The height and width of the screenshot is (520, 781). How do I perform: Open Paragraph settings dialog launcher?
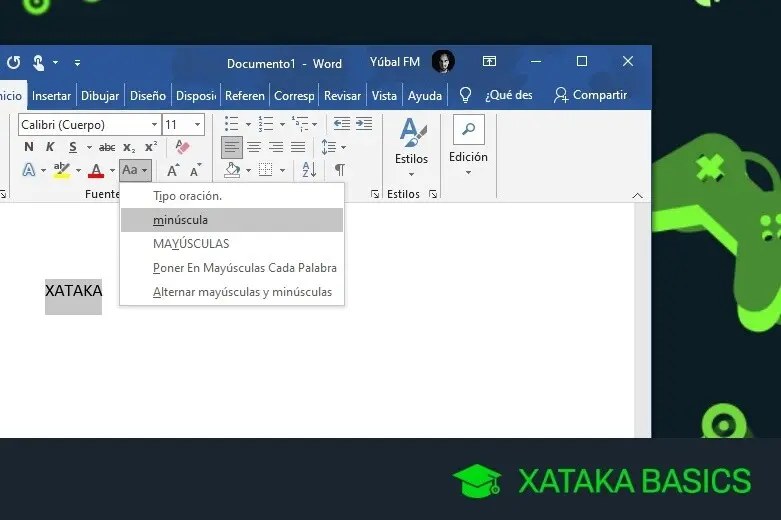[x=375, y=194]
